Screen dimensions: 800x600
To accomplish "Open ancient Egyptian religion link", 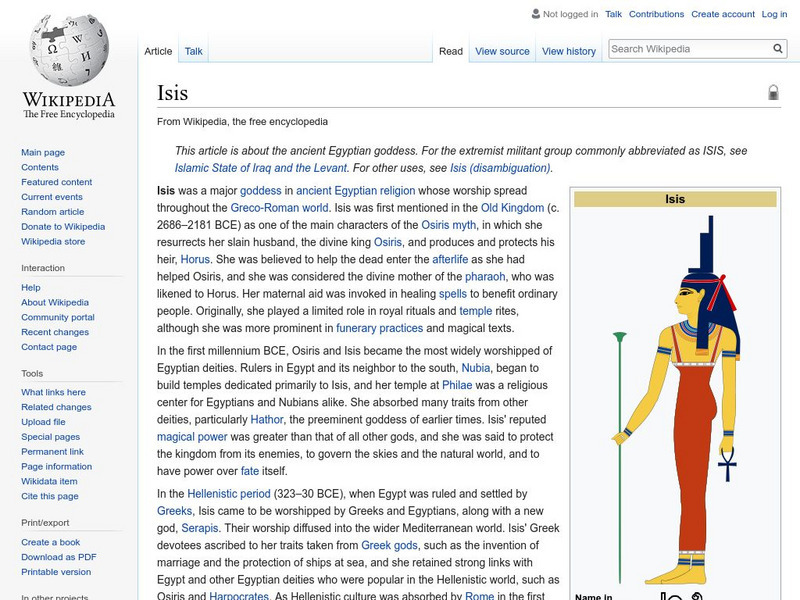I will (x=356, y=191).
